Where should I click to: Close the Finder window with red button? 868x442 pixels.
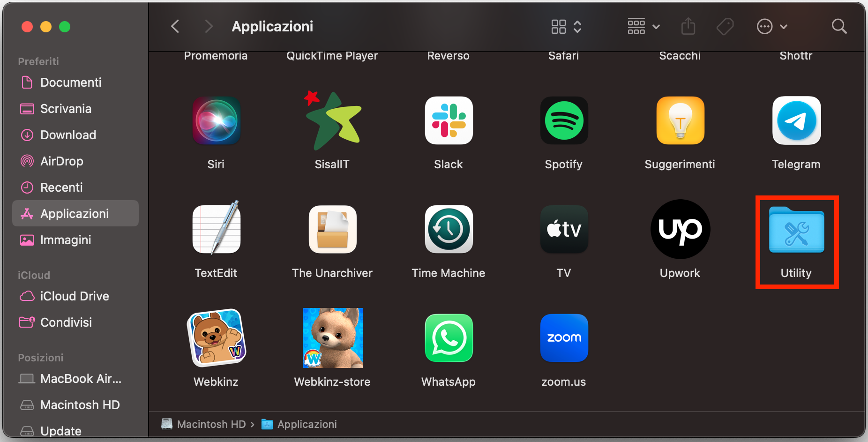[x=27, y=27]
